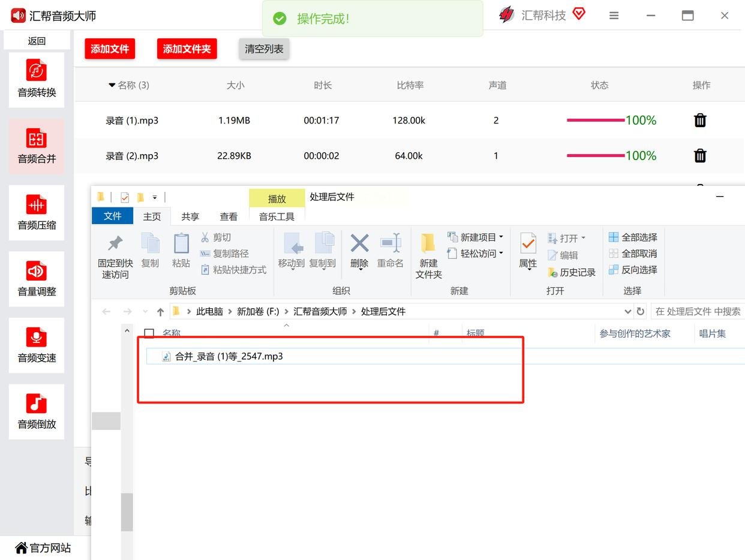Open the 音频转换 audio conversion tool

[37, 79]
